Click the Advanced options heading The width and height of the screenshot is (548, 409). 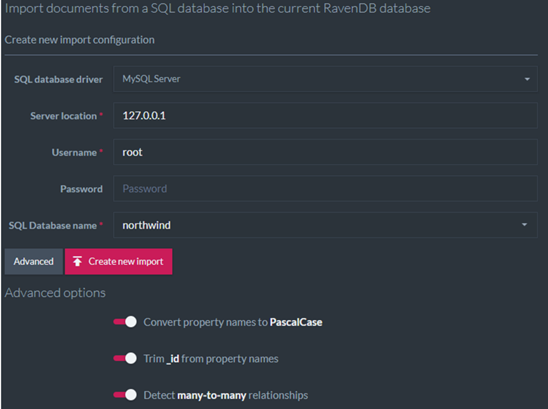pos(55,293)
